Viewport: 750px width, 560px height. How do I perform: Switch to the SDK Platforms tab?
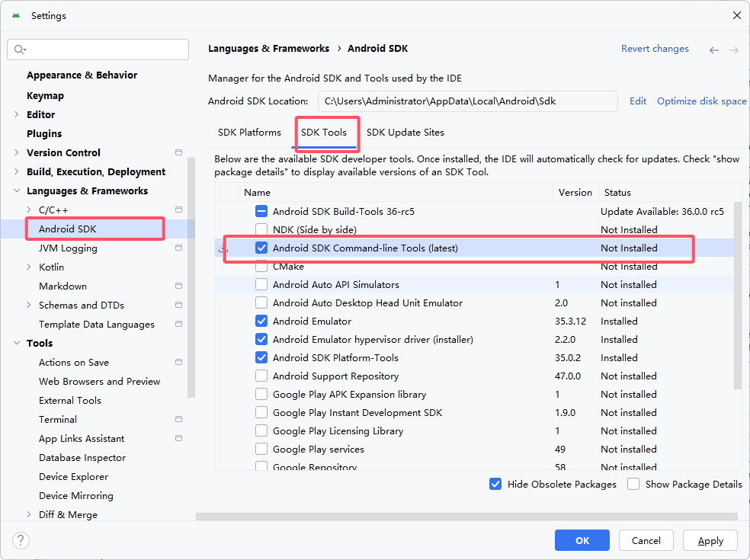[249, 133]
